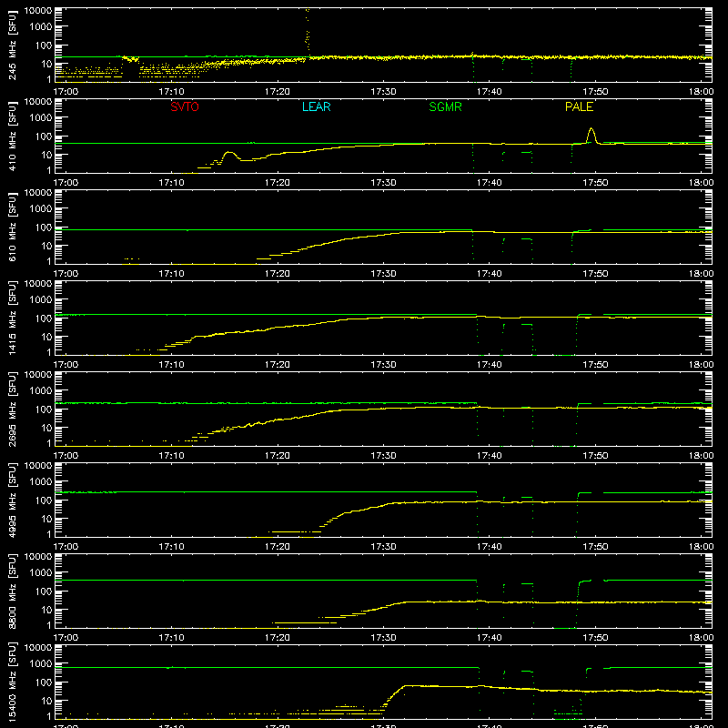Viewport: 728px width, 728px height.
Task: Click the 10 y-axis value on the 1415 MHz panel
Action: tap(46, 337)
